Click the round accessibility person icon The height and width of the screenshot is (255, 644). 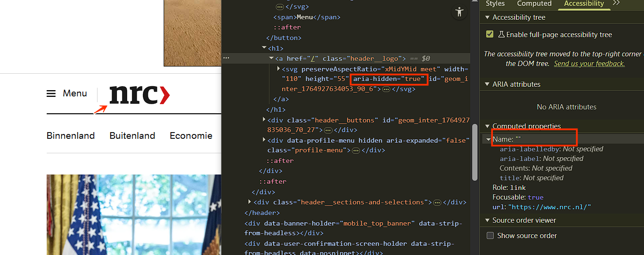point(459,12)
